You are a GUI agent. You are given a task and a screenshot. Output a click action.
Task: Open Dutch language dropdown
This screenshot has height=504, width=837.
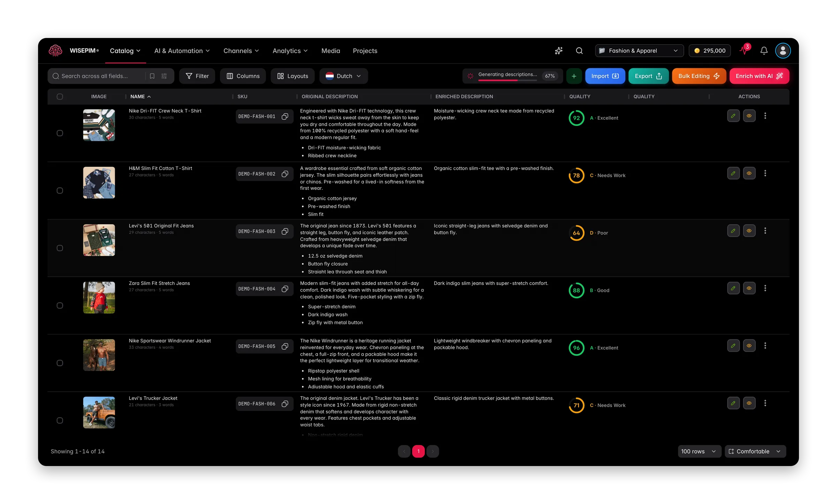344,76
